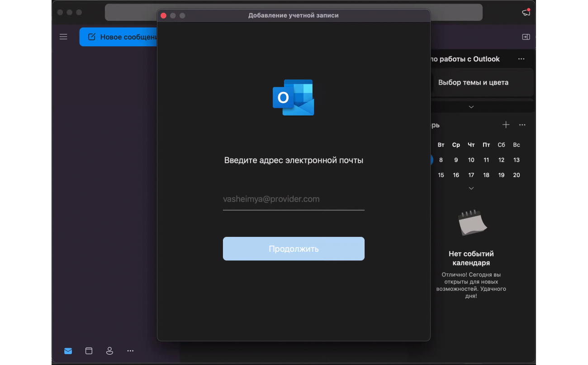This screenshot has height=365, width=588.
Task: Expand the mini calendar chevron
Action: 471,188
